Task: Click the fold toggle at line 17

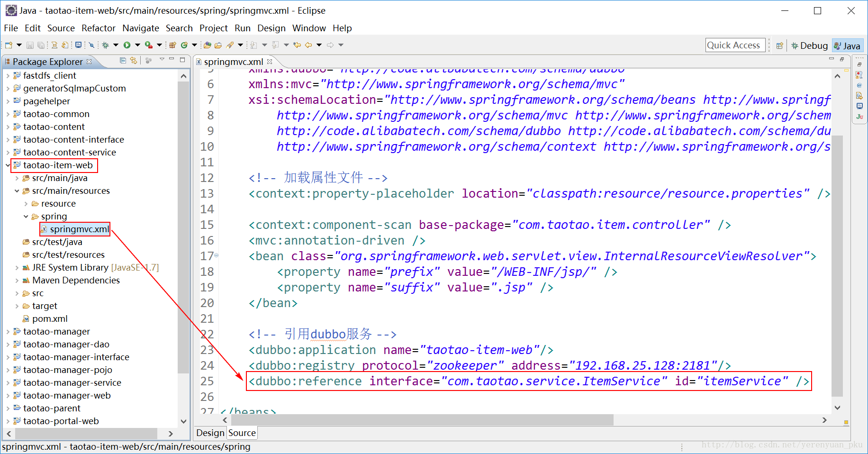Action: pyautogui.click(x=217, y=255)
